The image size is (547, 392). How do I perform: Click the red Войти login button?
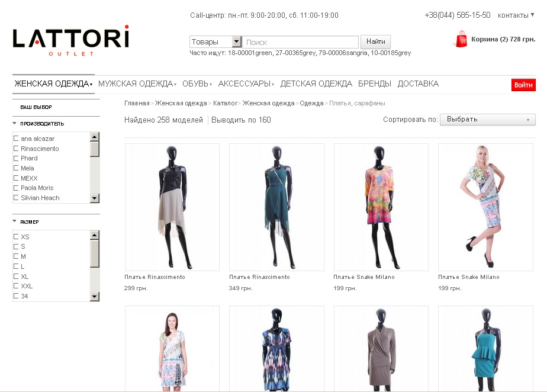coord(523,85)
